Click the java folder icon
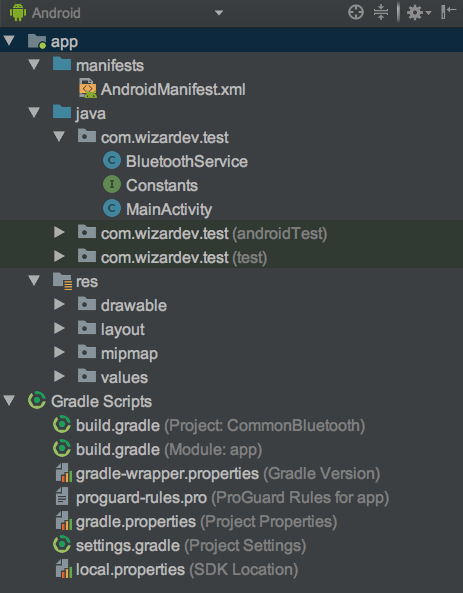 [x=62, y=112]
